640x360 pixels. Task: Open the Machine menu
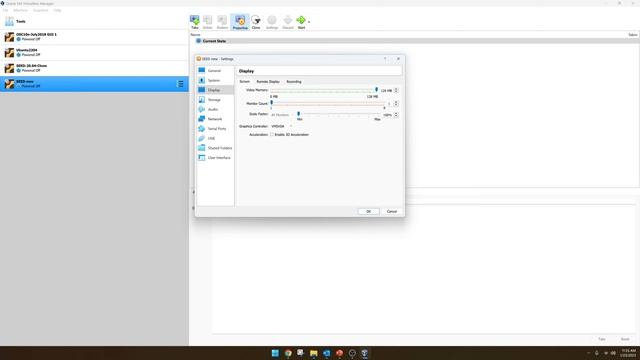[20, 10]
